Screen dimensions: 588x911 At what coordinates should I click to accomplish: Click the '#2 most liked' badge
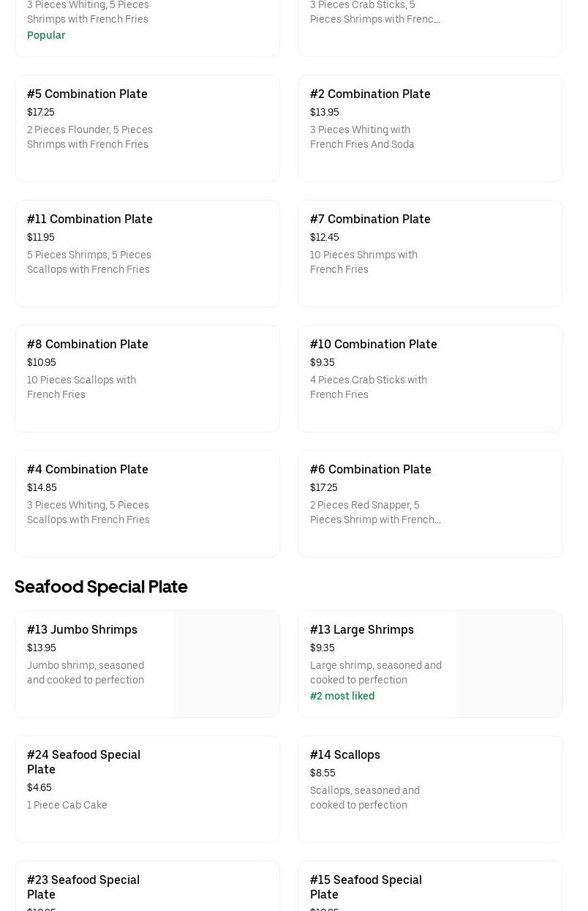point(342,696)
